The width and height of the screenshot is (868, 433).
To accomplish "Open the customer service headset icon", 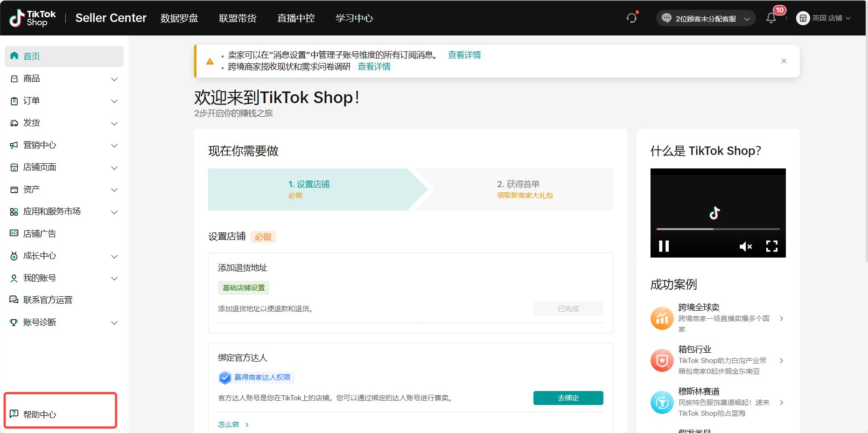I will [631, 18].
